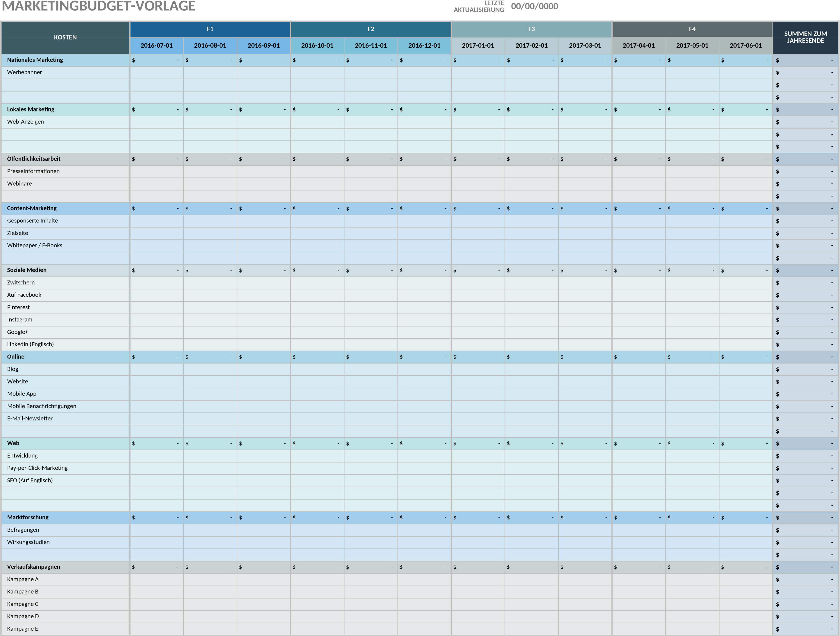
Task: Select the Kampagne C cell
Action: 65,604
